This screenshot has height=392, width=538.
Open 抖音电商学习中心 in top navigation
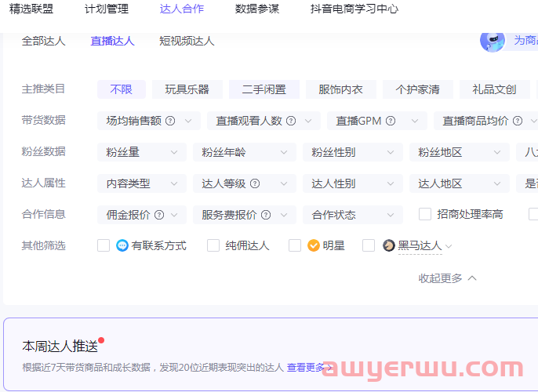click(x=354, y=9)
